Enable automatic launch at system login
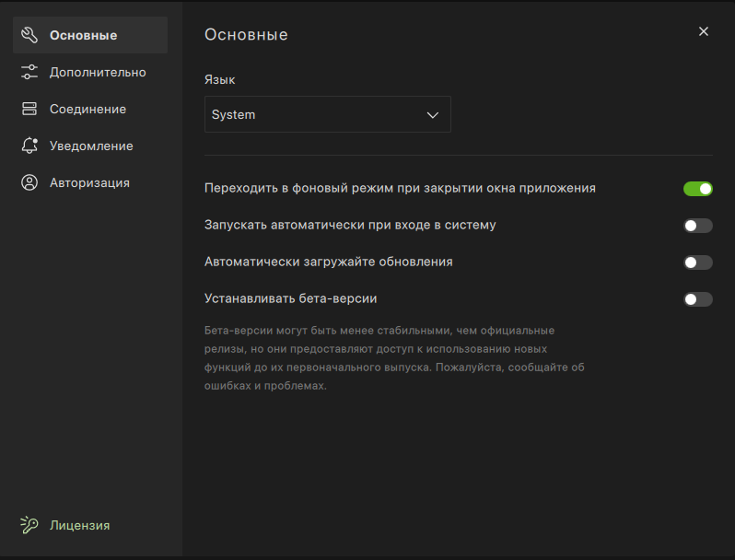Image resolution: width=735 pixels, height=560 pixels. 697,226
